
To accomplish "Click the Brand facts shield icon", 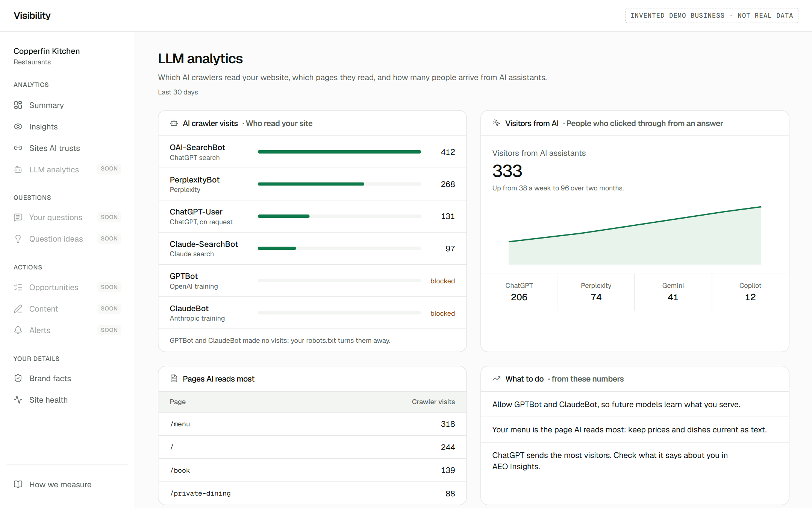I will [x=18, y=378].
